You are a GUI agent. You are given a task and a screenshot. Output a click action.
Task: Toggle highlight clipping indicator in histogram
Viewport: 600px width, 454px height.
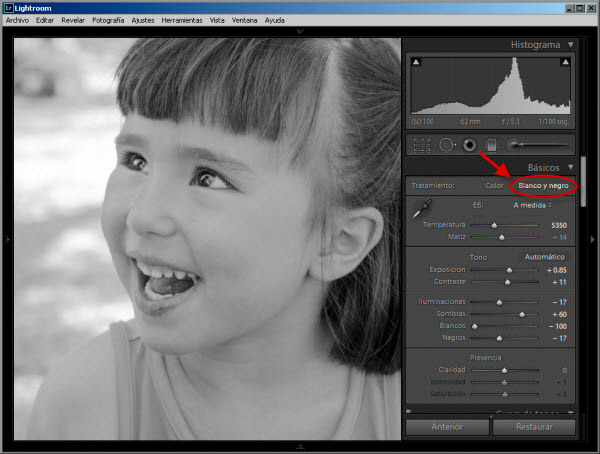[565, 62]
